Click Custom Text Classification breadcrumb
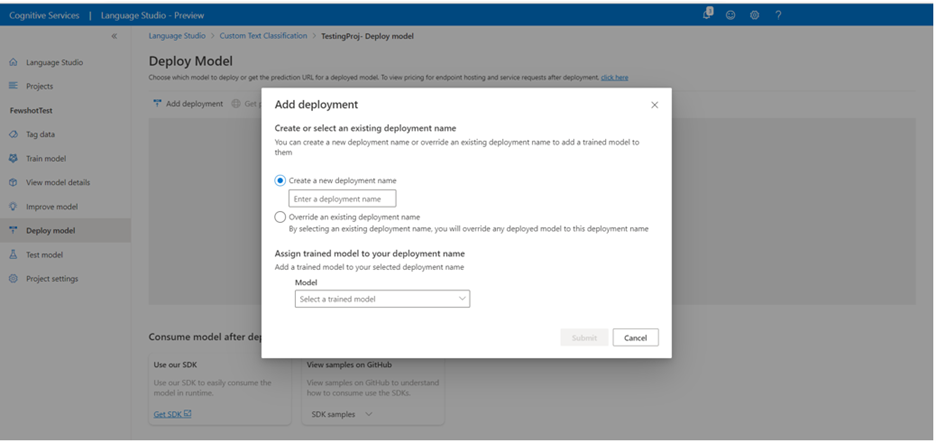The height and width of the screenshot is (443, 936). click(263, 36)
